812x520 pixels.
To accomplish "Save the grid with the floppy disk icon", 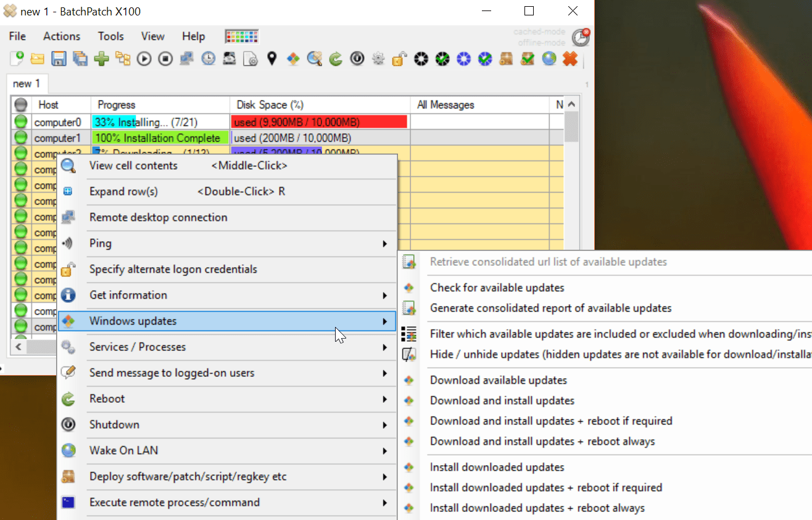I will pyautogui.click(x=59, y=59).
